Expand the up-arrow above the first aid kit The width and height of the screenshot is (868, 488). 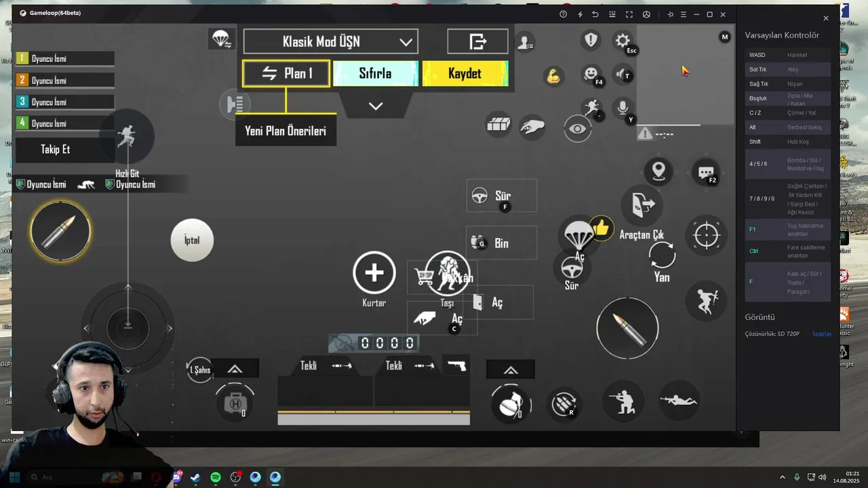point(235,369)
